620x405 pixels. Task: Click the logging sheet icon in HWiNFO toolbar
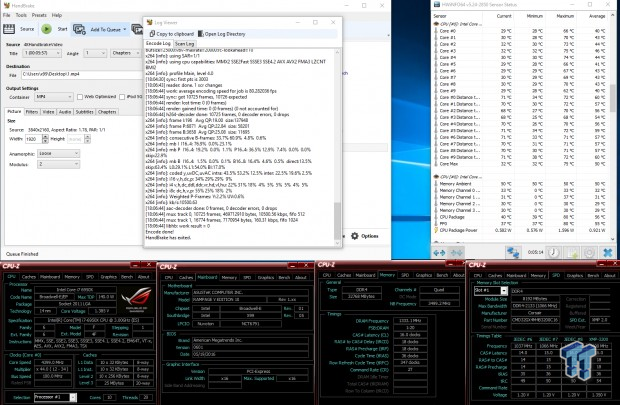(572, 252)
